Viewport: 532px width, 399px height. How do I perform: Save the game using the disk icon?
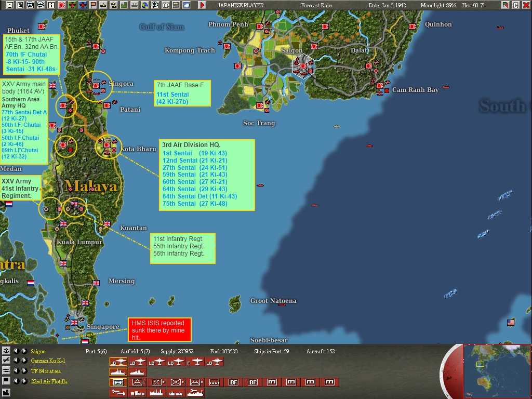[x=9, y=5]
